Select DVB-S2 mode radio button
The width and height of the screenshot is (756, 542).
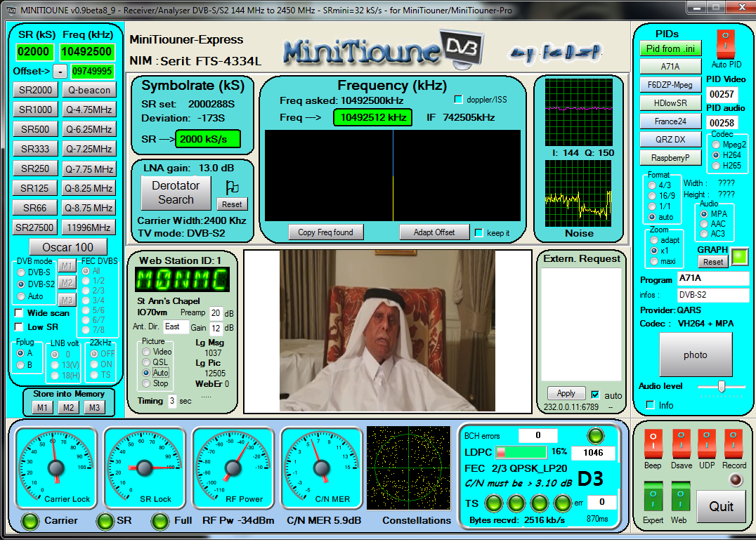(21, 284)
